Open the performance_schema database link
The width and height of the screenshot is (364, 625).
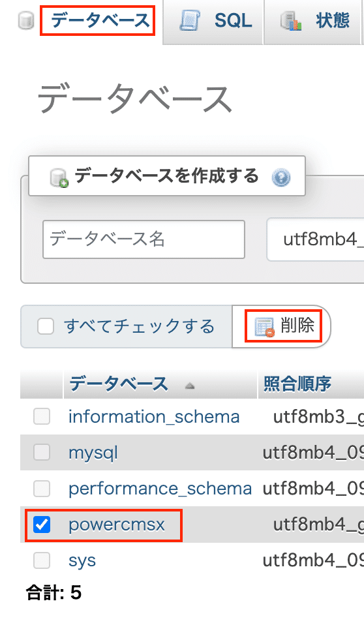tap(160, 488)
